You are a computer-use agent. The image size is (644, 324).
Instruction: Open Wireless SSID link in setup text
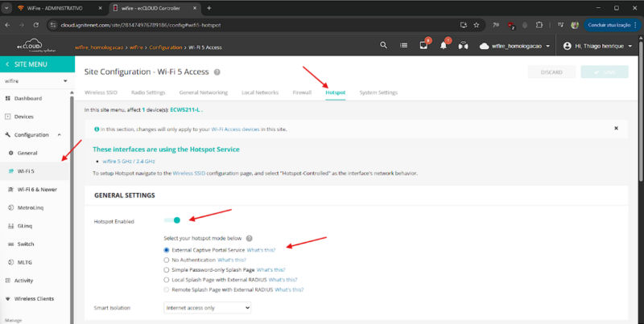tap(189, 174)
